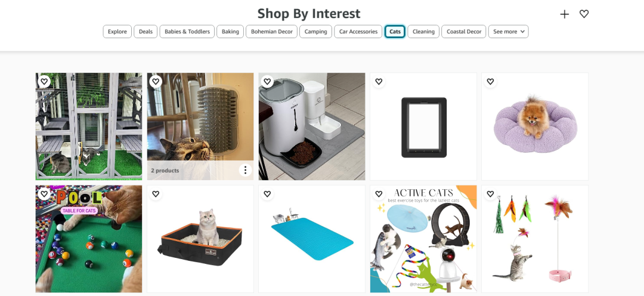This screenshot has width=644, height=296.
Task: Go to the Coastal Decor interest
Action: 464,32
